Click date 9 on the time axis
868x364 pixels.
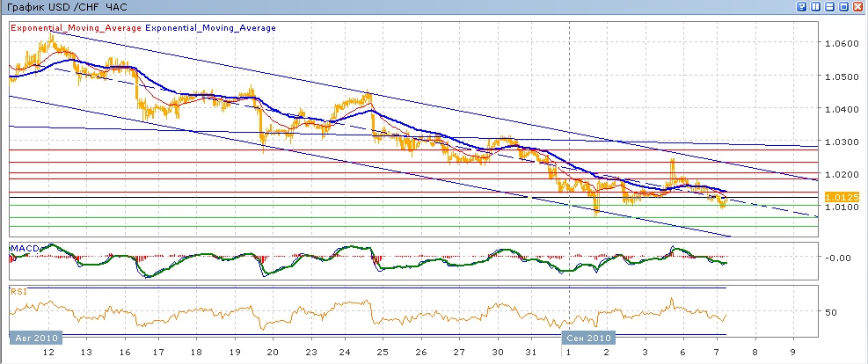click(793, 352)
